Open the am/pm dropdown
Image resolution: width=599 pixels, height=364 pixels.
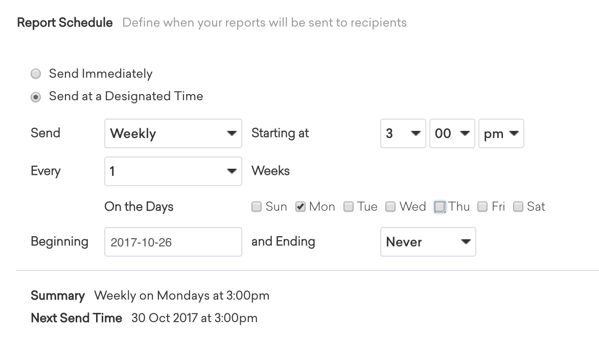coord(501,133)
